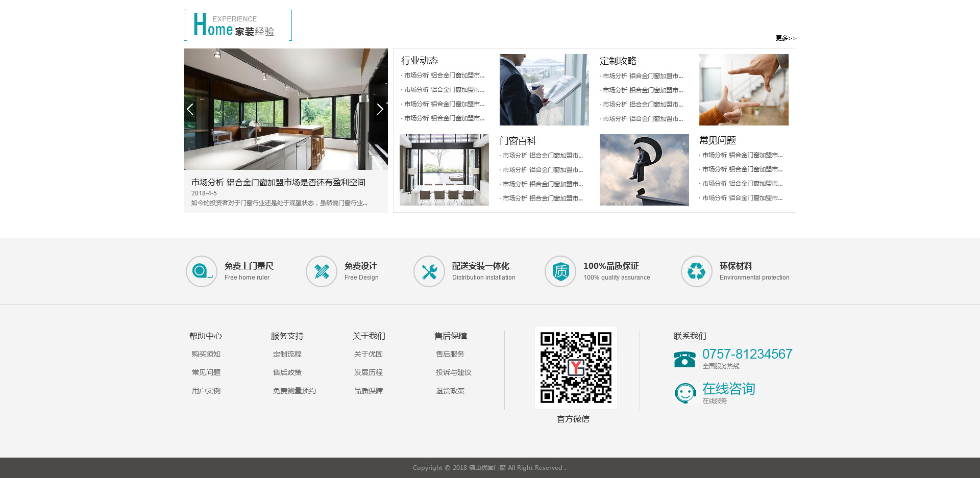Advance to next slide in kitchen carousel
This screenshot has height=478, width=980.
click(x=380, y=109)
